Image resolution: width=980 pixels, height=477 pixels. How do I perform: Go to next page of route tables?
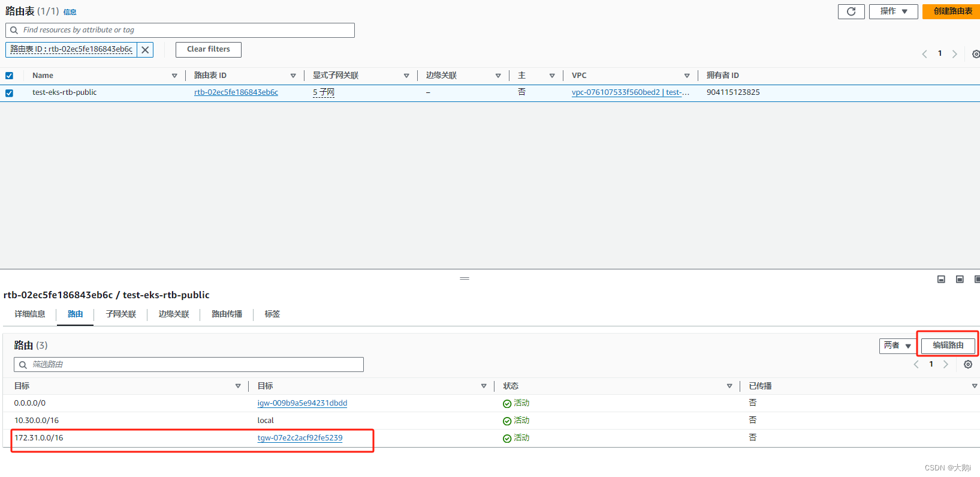955,54
